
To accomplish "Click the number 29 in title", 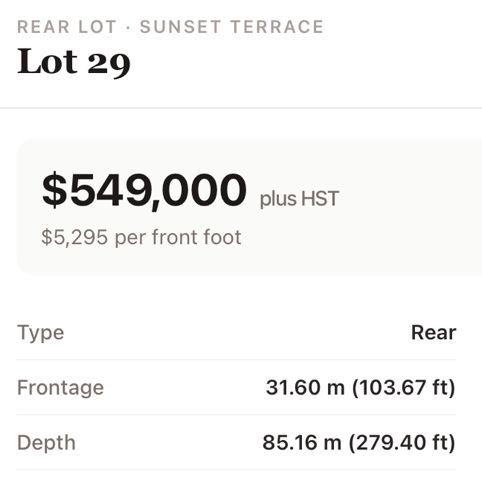I will [x=109, y=64].
